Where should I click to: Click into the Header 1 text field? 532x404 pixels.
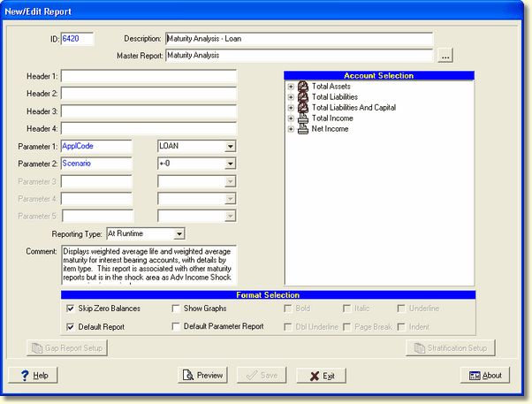point(148,77)
